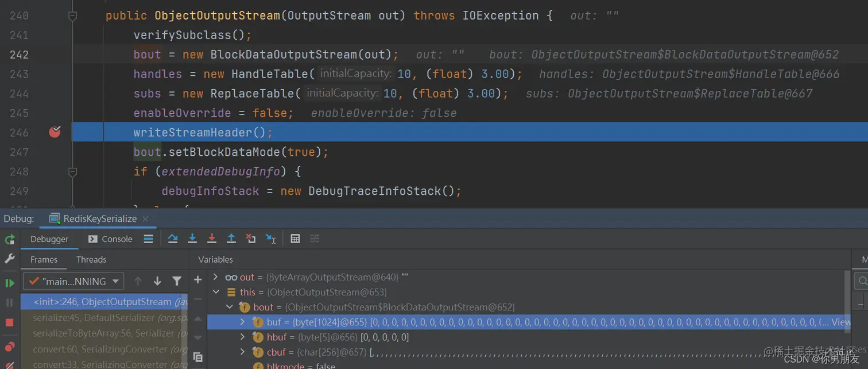Viewport: 868px width, 369px height.
Task: Click line number 242 in gutter
Action: pos(19,55)
